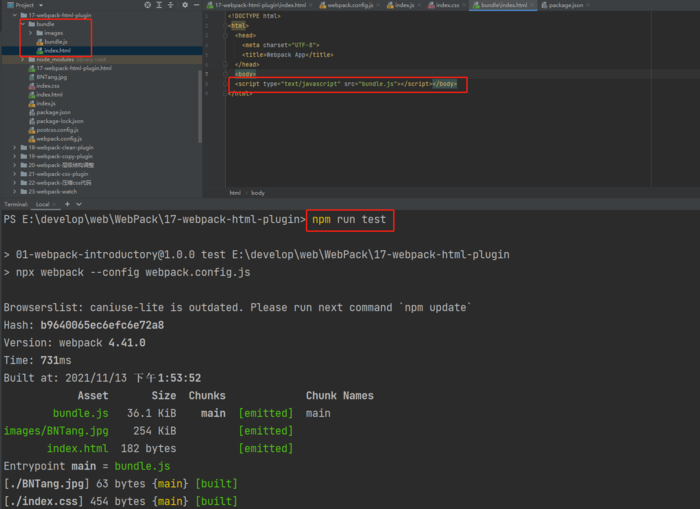Open Project panel gear settings
Image resolution: width=700 pixels, height=509 pixels.
[x=185, y=5]
